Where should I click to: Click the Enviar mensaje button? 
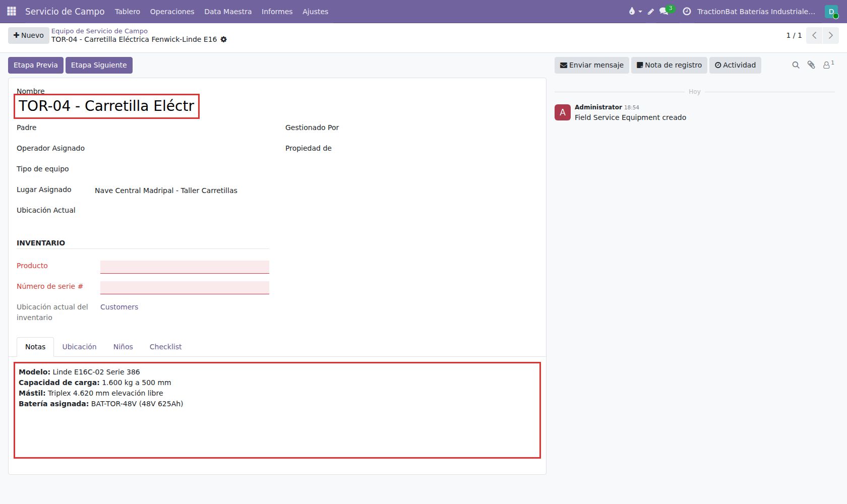(x=592, y=65)
